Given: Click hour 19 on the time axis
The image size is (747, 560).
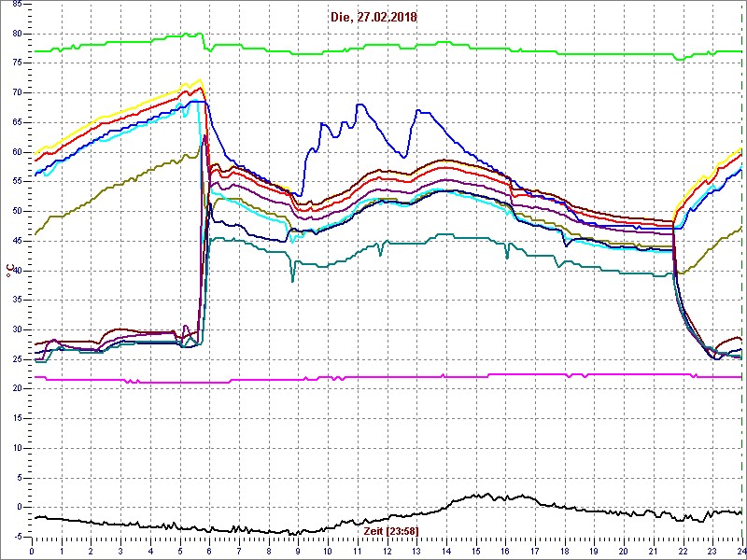Looking at the screenshot, I should (594, 551).
